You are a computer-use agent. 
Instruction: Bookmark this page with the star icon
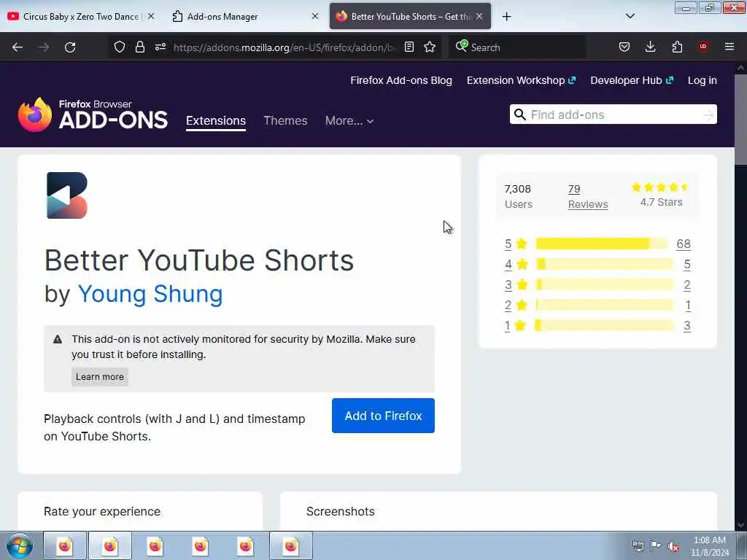[x=430, y=47]
